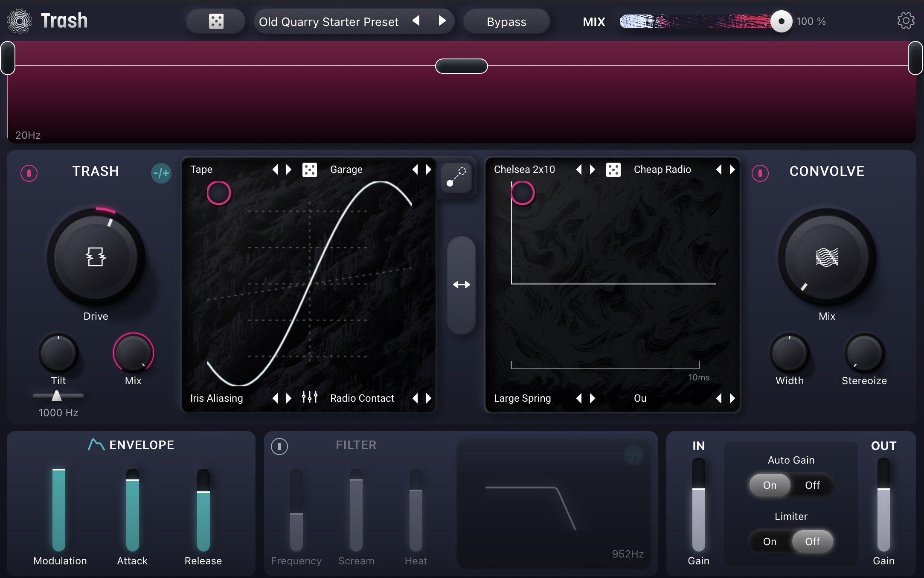
Task: Go to next Chelsea 2x10 impulse
Action: (592, 169)
